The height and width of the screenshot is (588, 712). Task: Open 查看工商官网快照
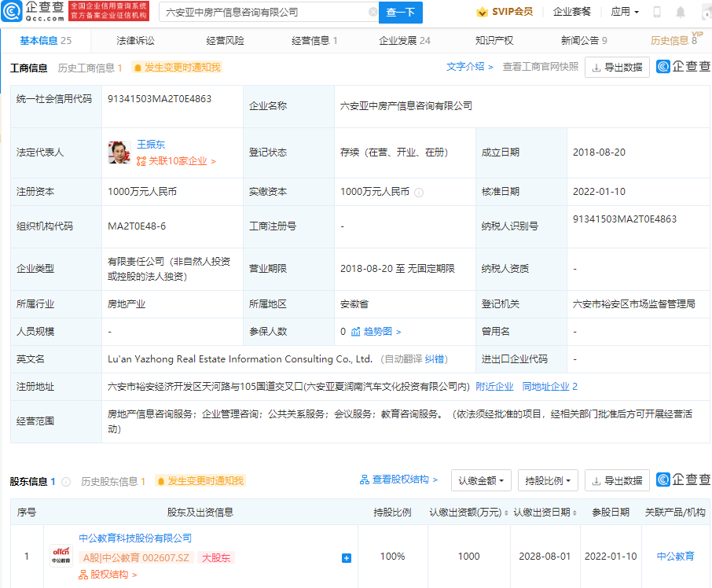(541, 67)
